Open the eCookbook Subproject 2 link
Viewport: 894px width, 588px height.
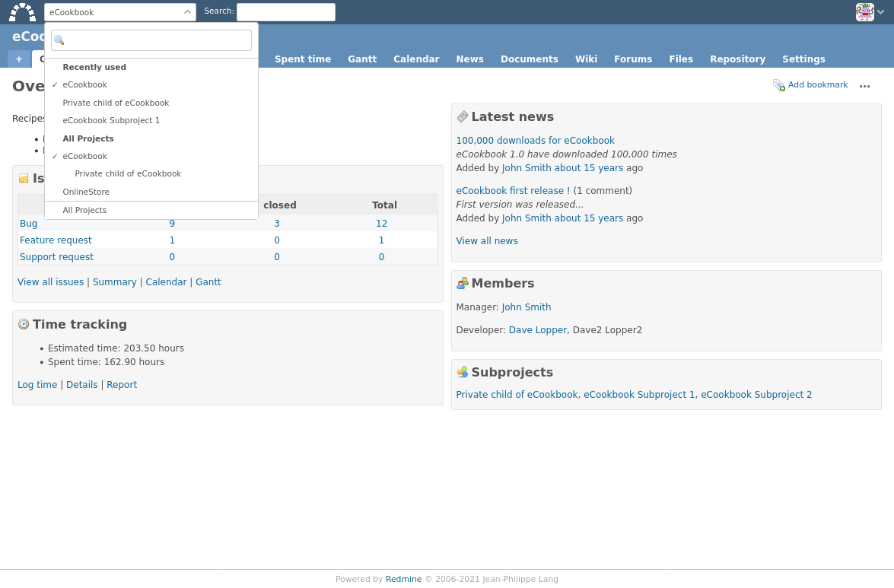pyautogui.click(x=756, y=395)
